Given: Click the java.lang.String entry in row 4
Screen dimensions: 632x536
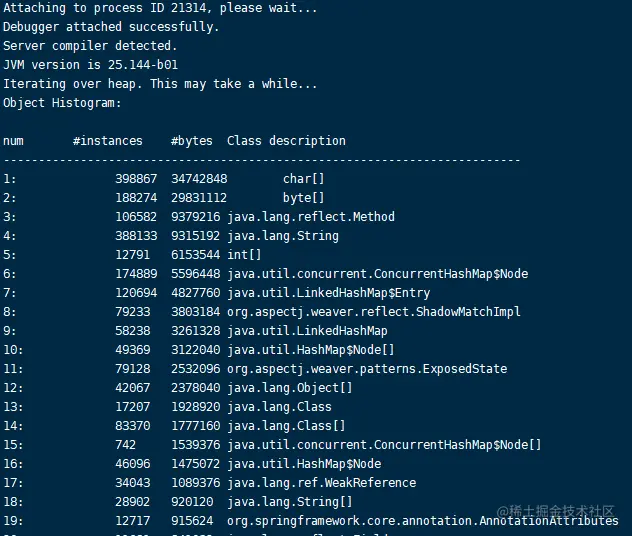Looking at the screenshot, I should (283, 236).
